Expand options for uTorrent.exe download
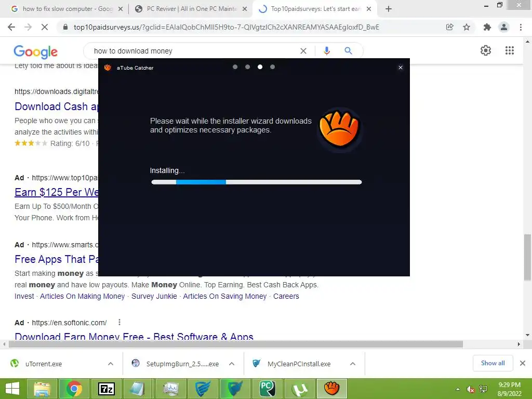 [111, 364]
